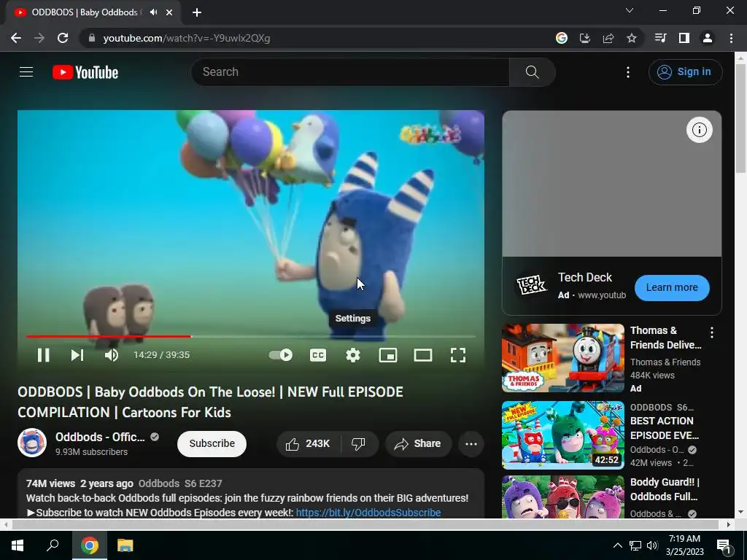Click the Google icon in address bar
Viewport: 747px width, 560px height.
[562, 38]
